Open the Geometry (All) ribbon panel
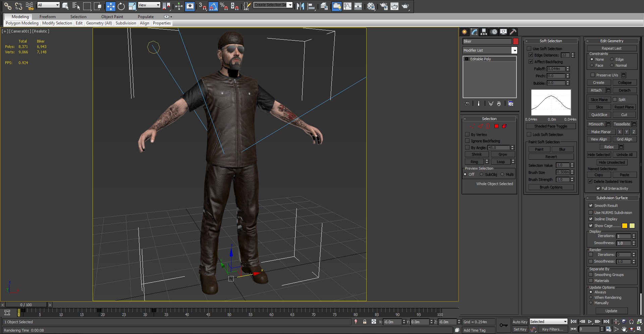The width and height of the screenshot is (644, 334). 99,23
